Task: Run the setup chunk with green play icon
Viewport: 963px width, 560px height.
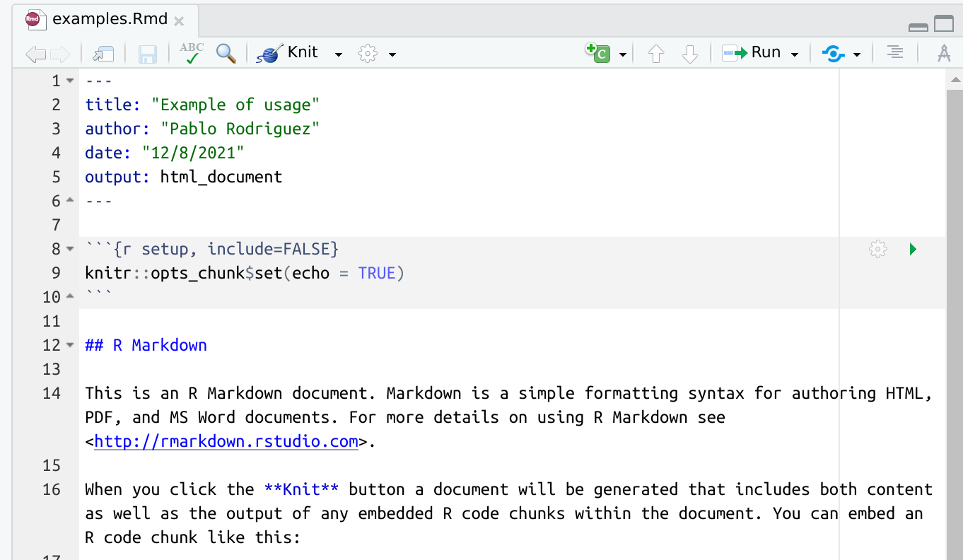Action: tap(913, 249)
